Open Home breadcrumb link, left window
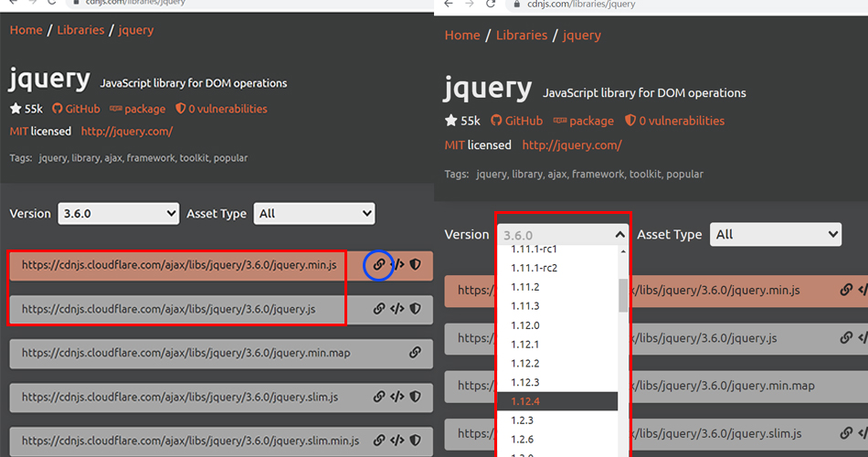Viewport: 868px width, 457px height. tap(26, 30)
